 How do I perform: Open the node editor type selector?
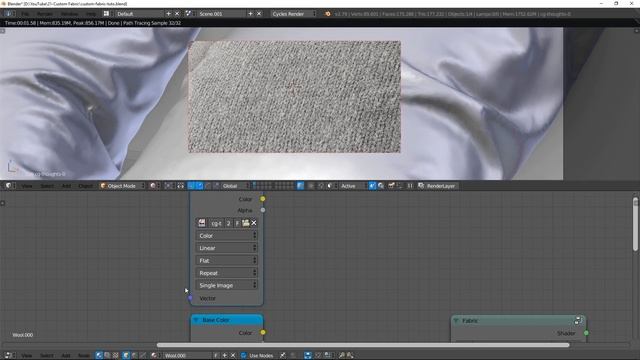pyautogui.click(x=9, y=356)
